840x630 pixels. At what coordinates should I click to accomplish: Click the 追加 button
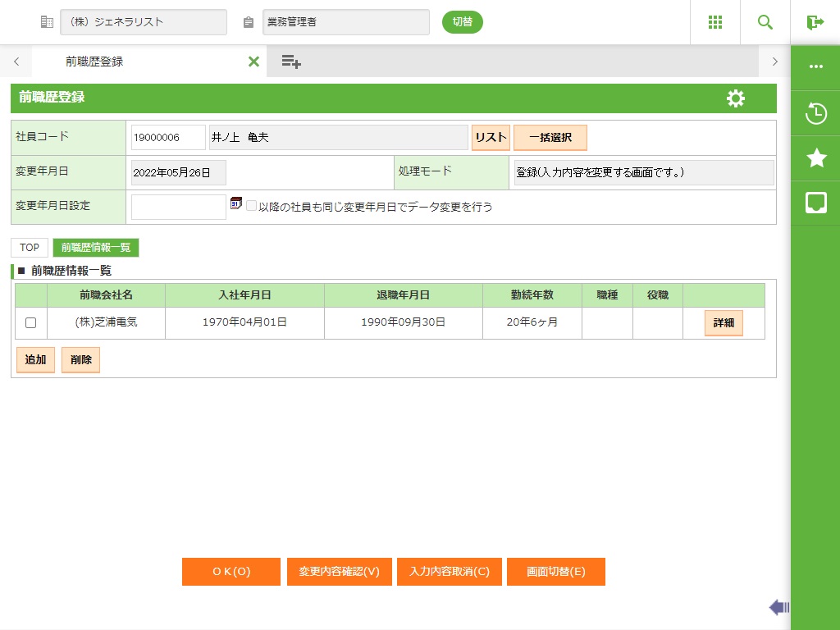coord(35,360)
